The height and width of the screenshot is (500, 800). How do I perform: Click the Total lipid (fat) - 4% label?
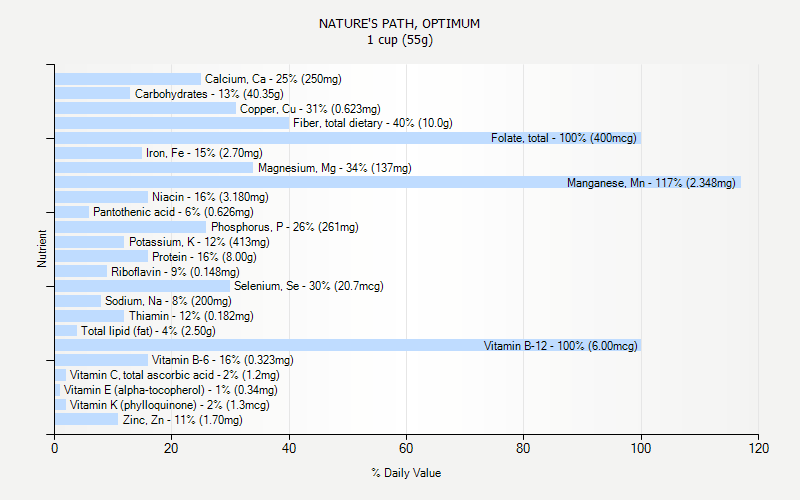click(148, 331)
